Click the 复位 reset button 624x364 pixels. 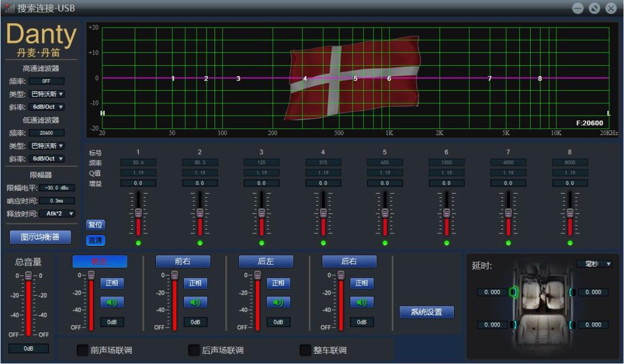point(96,225)
